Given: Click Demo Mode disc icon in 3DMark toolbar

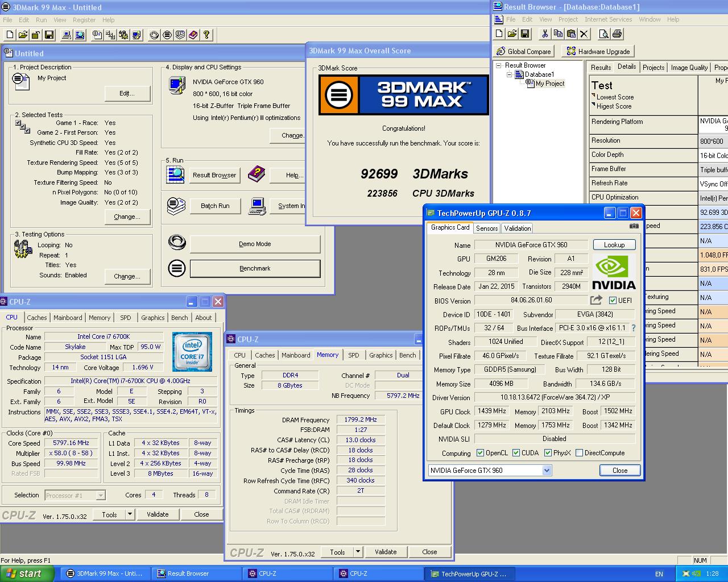Looking at the screenshot, I should [154, 35].
